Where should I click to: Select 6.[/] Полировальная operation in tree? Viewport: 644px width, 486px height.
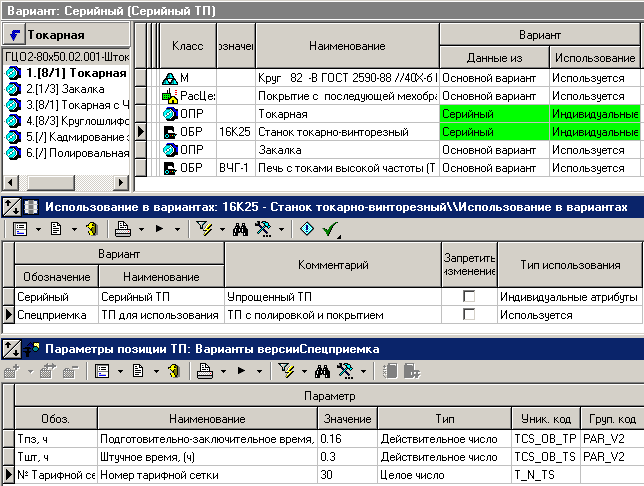[77, 153]
